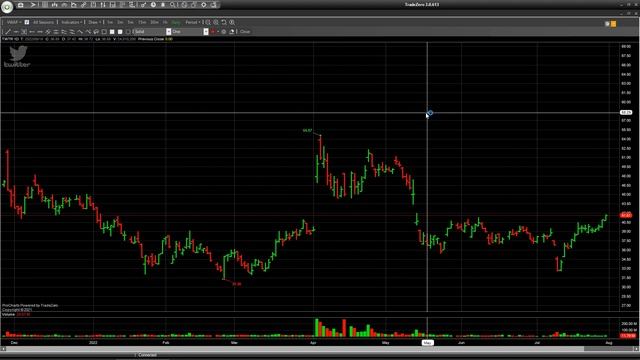Select the empty rectangle drawing tool
640x360 pixels.
[104, 32]
